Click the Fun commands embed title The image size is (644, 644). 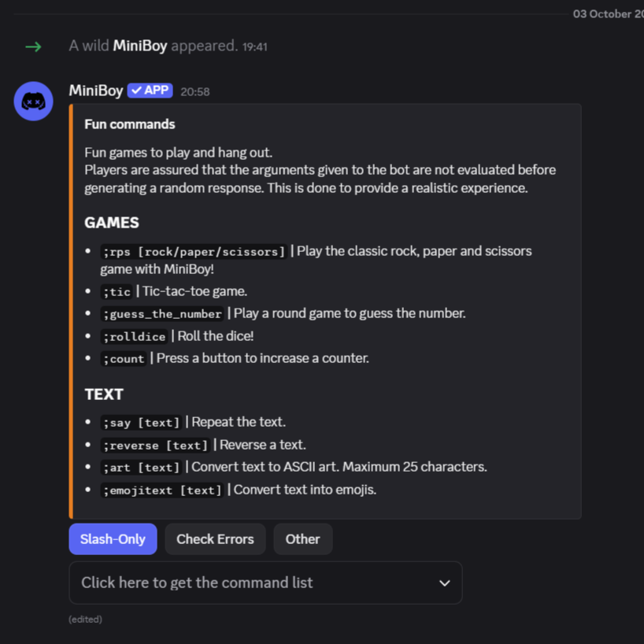[x=130, y=124]
